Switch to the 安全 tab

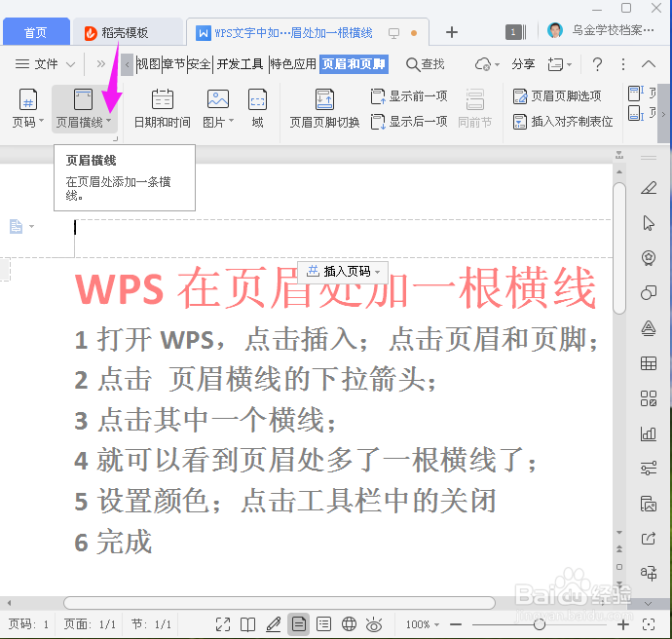pos(200,64)
